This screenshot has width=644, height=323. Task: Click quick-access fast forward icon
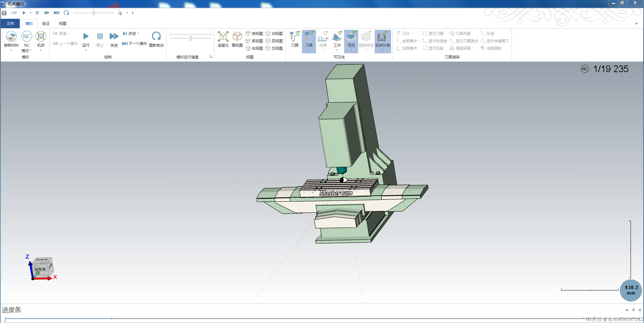point(47,13)
